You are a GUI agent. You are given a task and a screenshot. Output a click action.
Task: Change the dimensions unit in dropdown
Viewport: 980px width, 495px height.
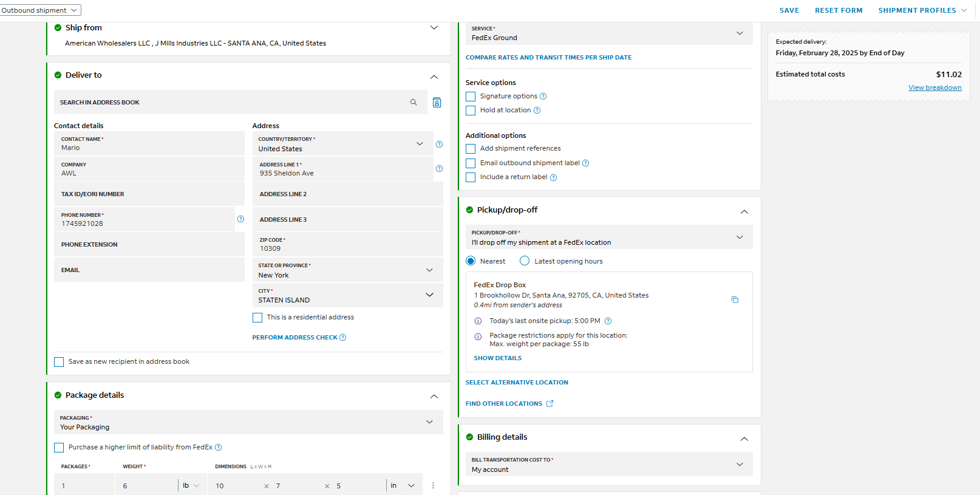point(403,486)
